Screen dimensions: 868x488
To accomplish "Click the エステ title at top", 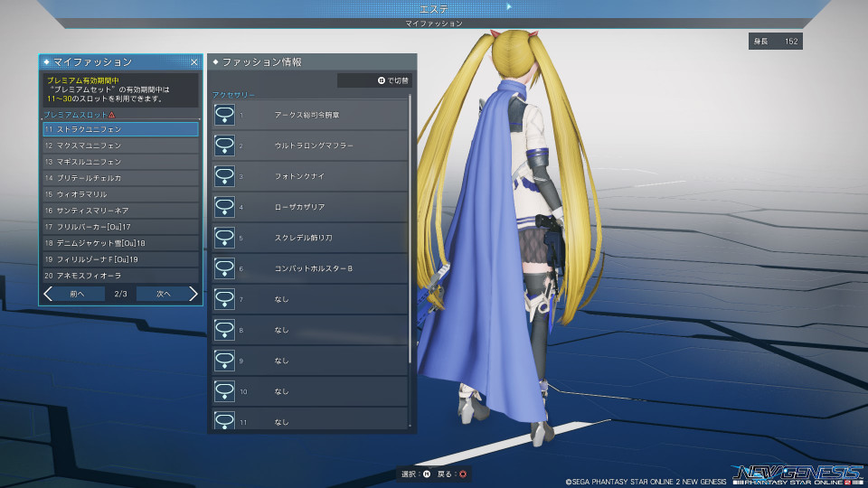I will pyautogui.click(x=433, y=9).
